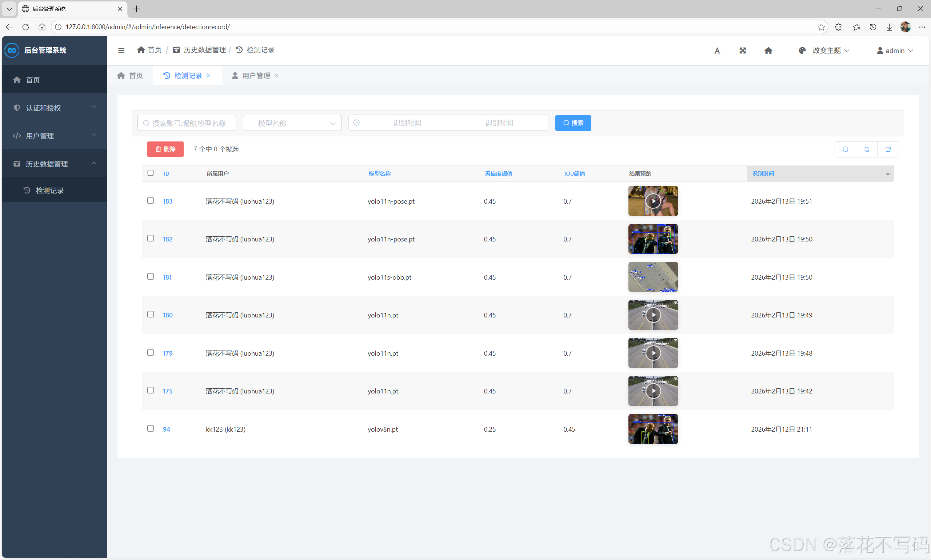The image size is (931, 560).
Task: Close the 检测记录 tab with X
Action: 208,76
